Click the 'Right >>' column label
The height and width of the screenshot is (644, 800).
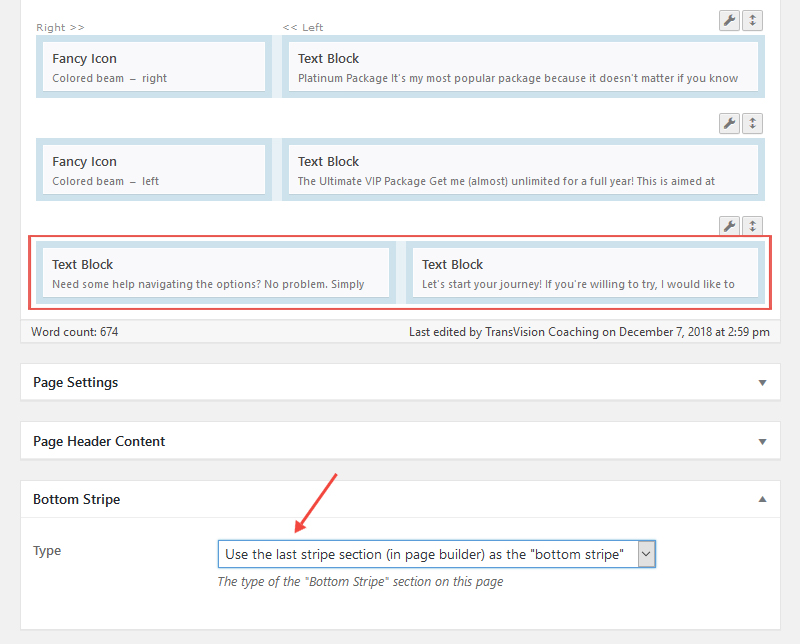point(60,28)
